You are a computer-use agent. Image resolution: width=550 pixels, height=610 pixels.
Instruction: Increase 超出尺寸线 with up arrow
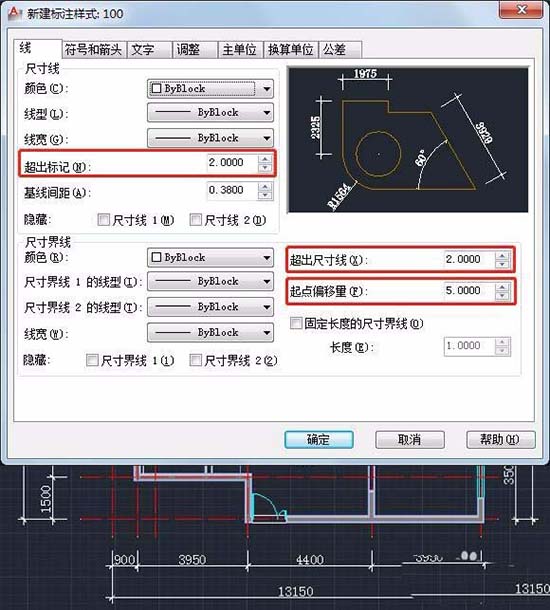502,256
